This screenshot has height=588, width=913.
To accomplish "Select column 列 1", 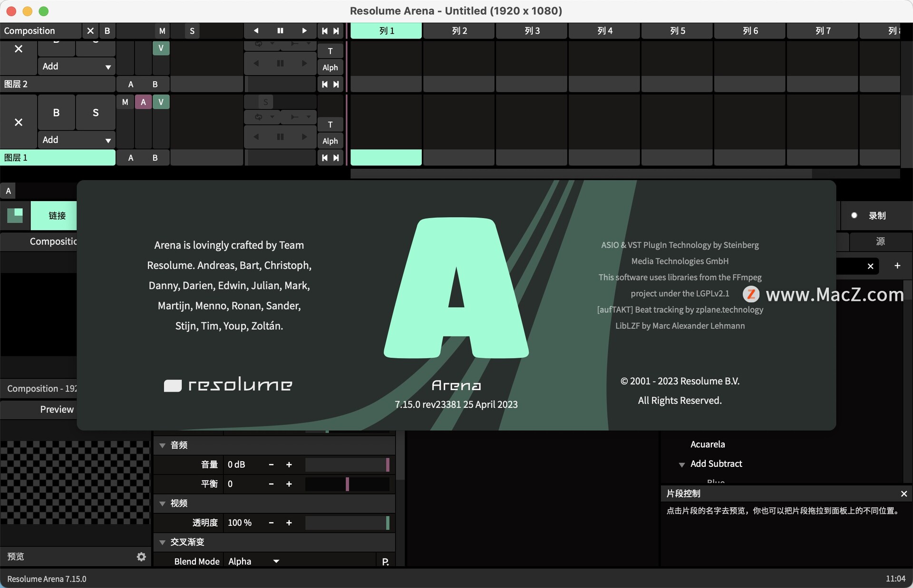I will click(x=386, y=31).
